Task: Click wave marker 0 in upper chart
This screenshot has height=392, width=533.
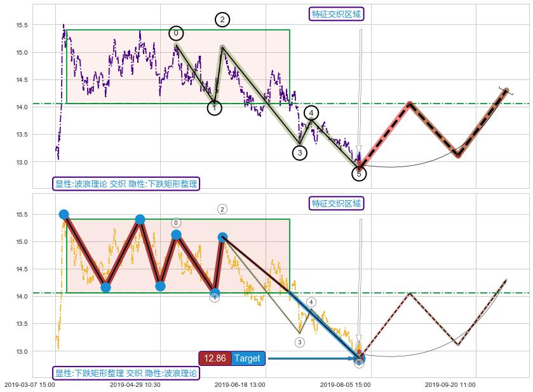Action: tap(176, 33)
